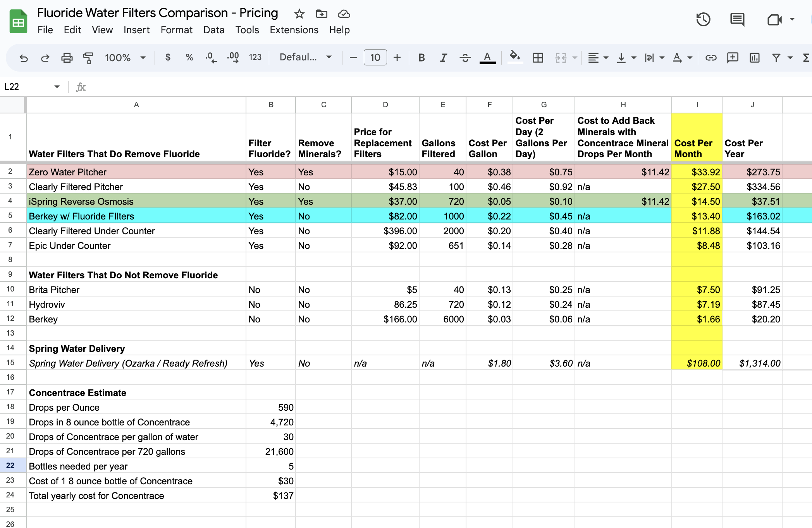This screenshot has width=812, height=528.
Task: Select the paint format roller
Action: click(88, 58)
